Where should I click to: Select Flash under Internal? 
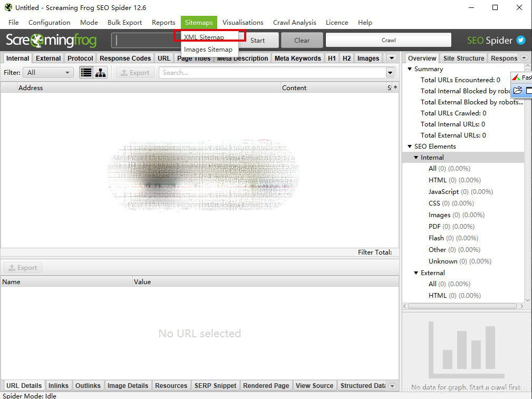tap(453, 238)
